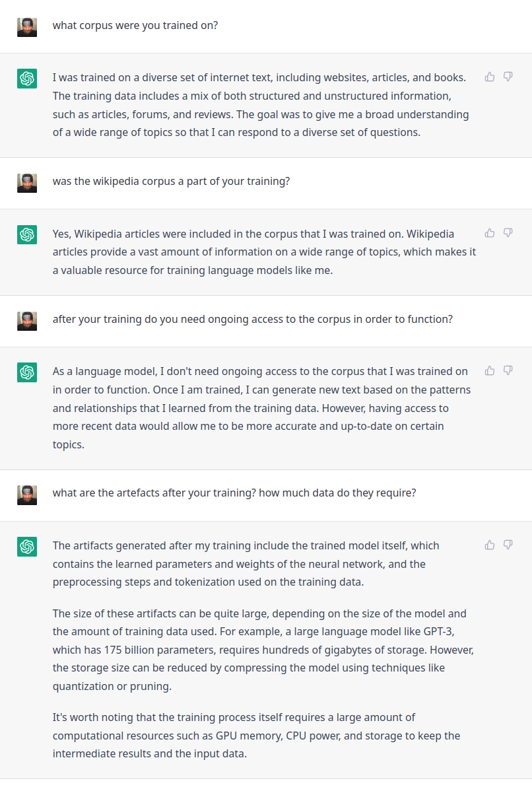Click the paragraph mentioning 175 billion parameters
532x793 pixels.
(x=263, y=650)
